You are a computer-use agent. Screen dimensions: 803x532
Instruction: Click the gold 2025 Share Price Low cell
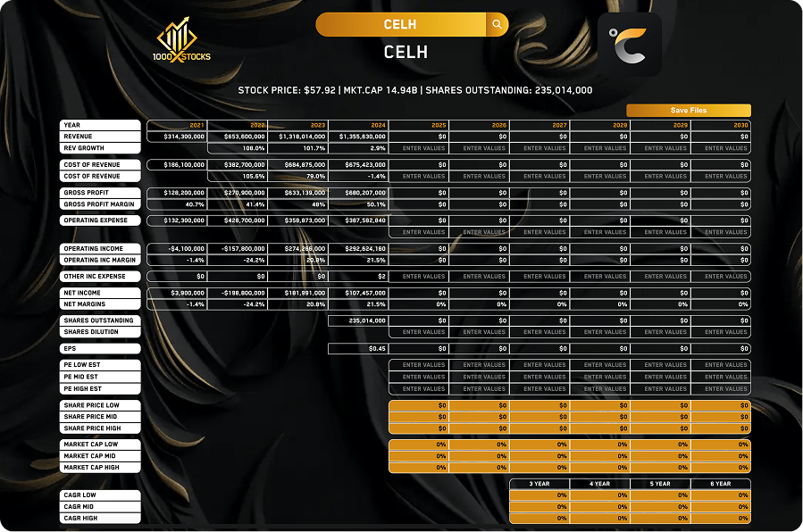point(419,405)
